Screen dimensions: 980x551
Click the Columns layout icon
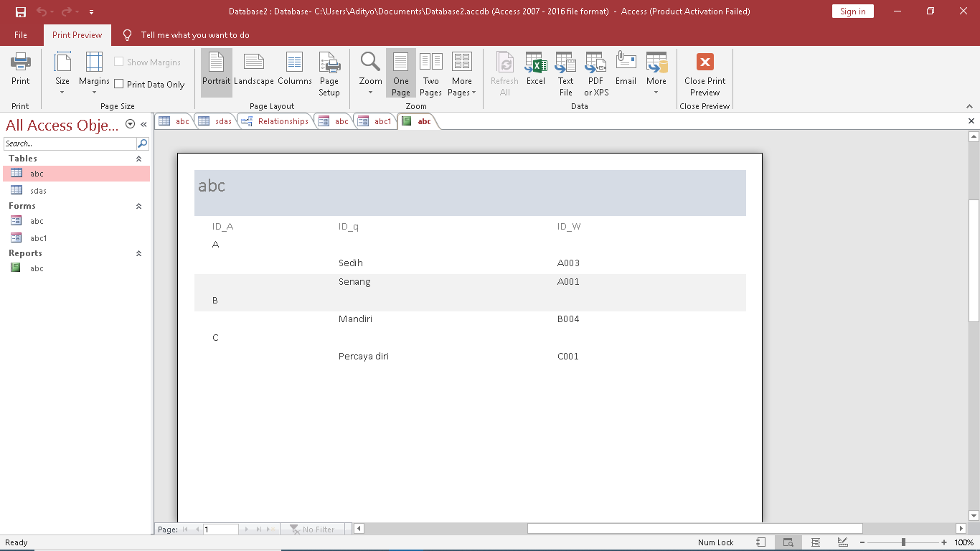(295, 69)
